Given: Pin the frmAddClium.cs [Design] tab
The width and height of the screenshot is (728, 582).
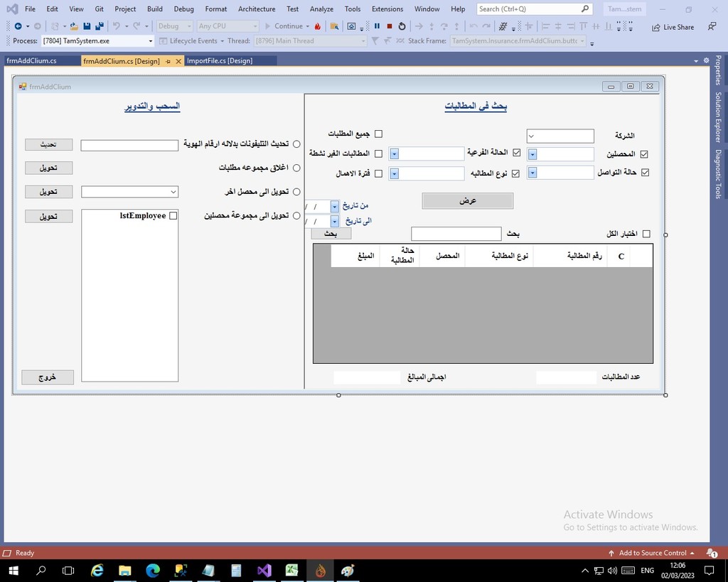Looking at the screenshot, I should coord(168,61).
